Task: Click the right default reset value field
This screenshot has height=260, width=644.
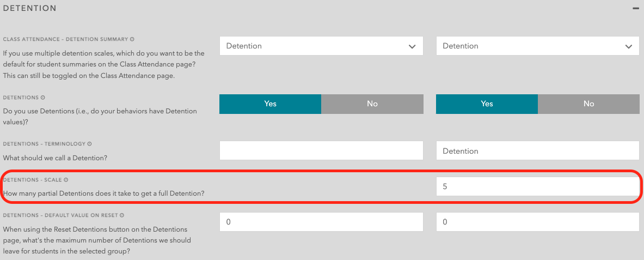Action: click(537, 222)
